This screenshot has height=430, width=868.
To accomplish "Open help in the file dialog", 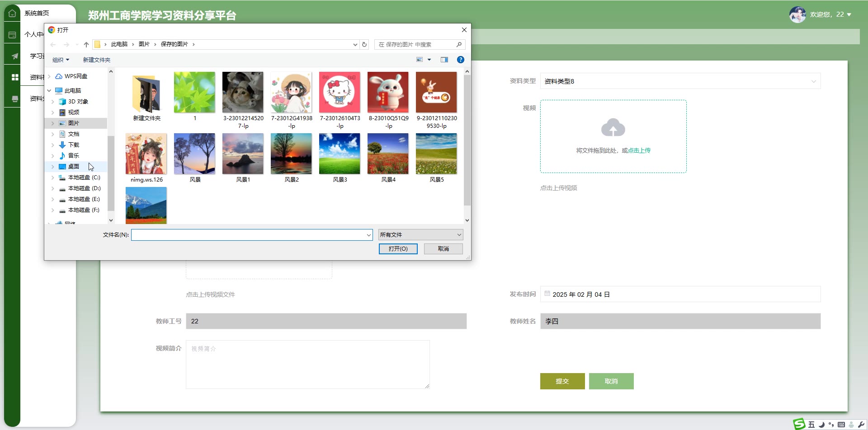I will pos(461,60).
